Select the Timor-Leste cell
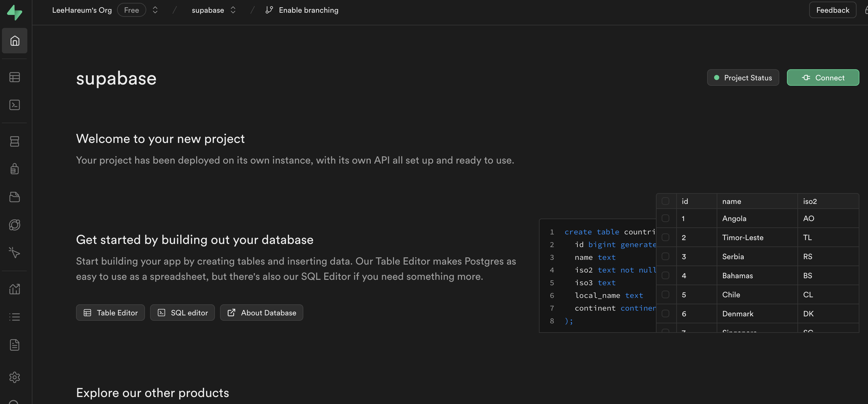 click(x=757, y=237)
